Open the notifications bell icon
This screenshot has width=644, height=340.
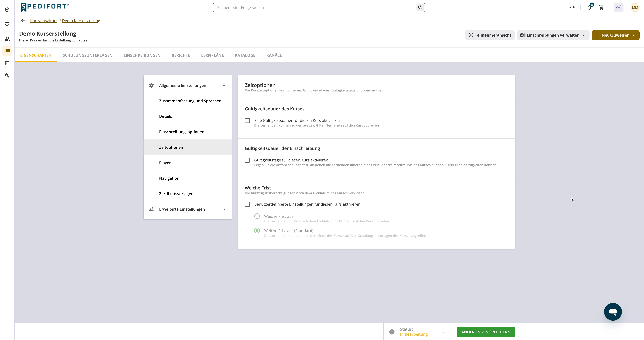click(589, 8)
